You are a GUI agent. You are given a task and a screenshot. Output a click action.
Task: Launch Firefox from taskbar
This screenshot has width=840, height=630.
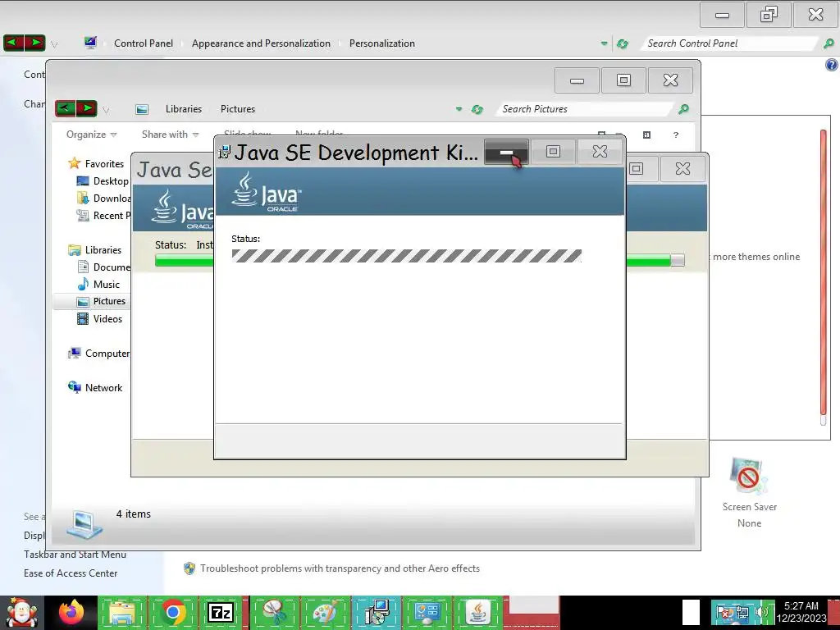click(72, 612)
